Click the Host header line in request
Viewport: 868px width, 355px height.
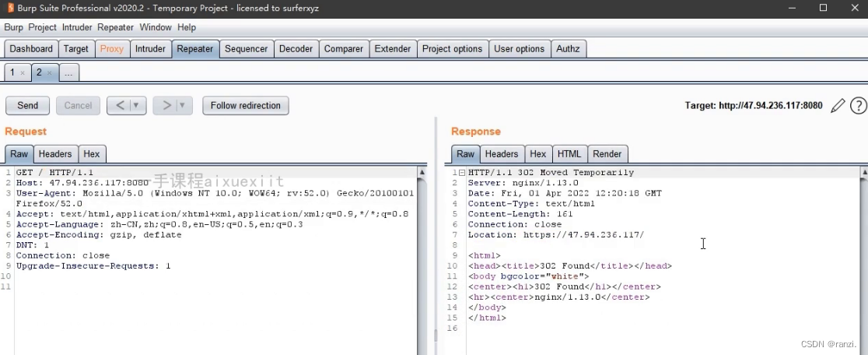[x=82, y=183]
